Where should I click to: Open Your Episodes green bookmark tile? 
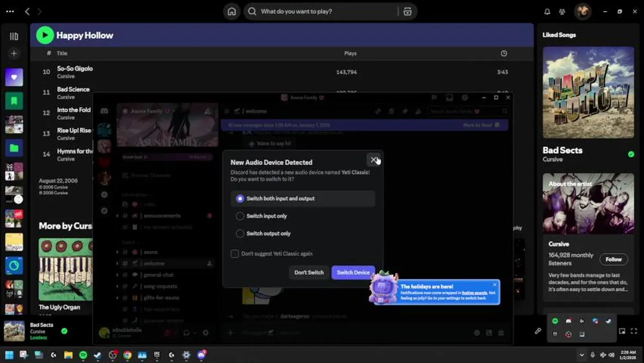pyautogui.click(x=14, y=101)
